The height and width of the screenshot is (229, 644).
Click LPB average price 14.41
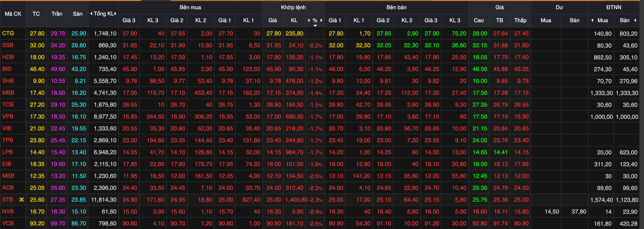(500, 152)
